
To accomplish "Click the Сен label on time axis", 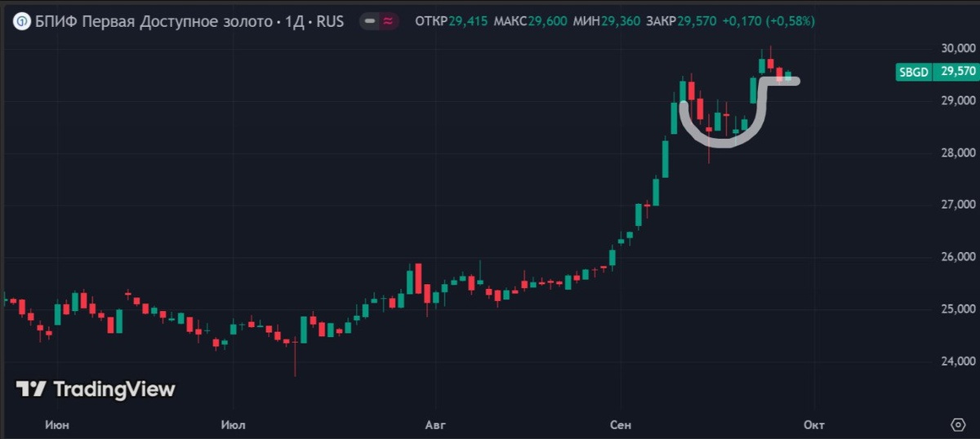I will [621, 425].
